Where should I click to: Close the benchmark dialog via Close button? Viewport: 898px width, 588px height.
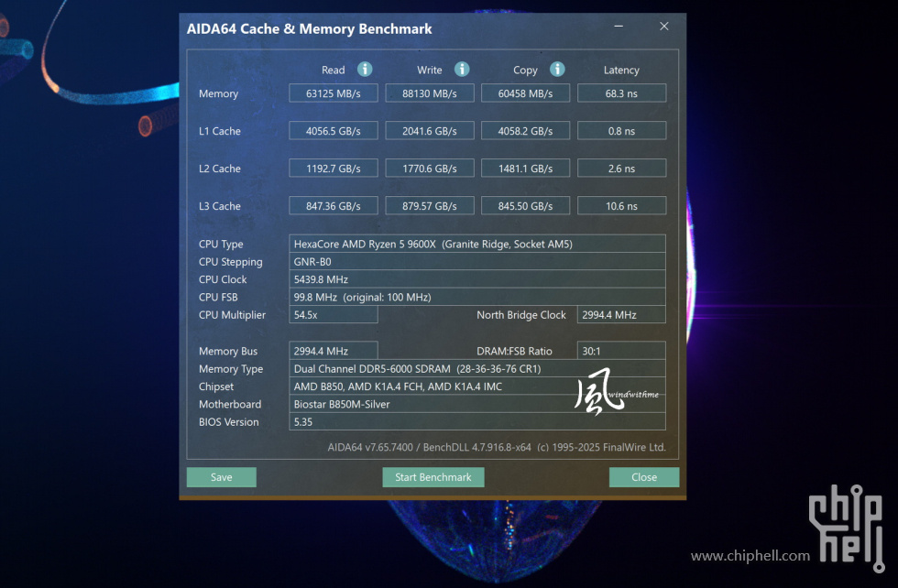coord(644,477)
